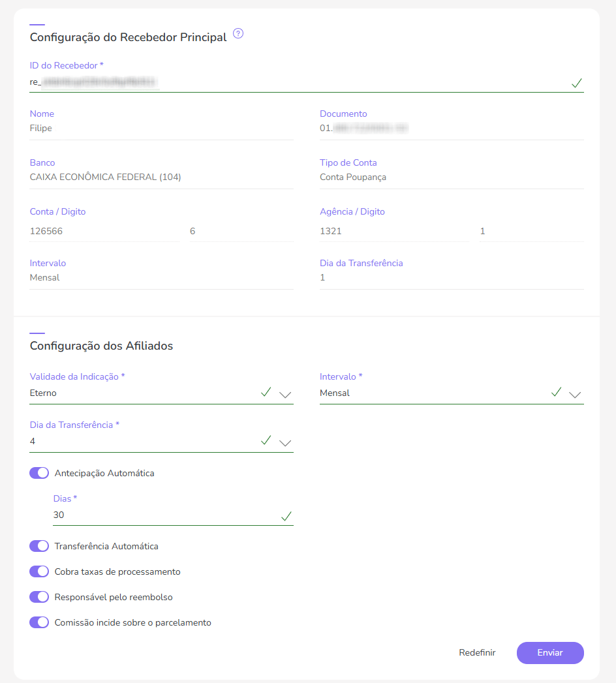Image resolution: width=616 pixels, height=683 pixels.
Task: Click the Tipo de Conta field Conta Poupança
Action: click(451, 177)
